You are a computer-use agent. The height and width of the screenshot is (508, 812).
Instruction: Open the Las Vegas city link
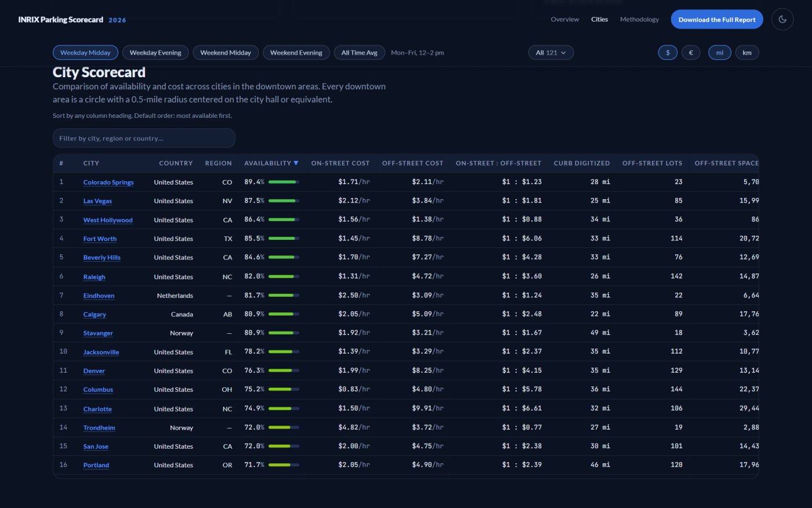click(97, 201)
